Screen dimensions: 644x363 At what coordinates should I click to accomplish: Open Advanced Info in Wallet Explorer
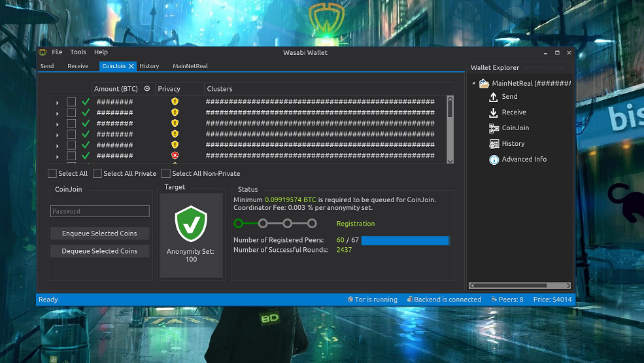click(524, 160)
